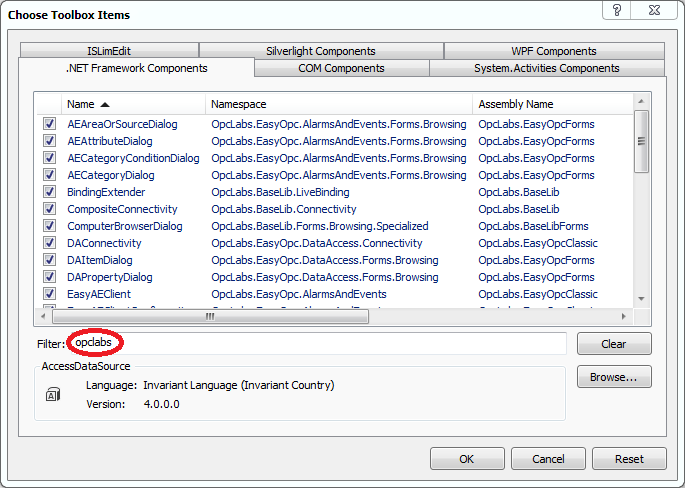The height and width of the screenshot is (488, 685).
Task: Click the horizontal scrollbar right arrow
Action: coord(624,316)
